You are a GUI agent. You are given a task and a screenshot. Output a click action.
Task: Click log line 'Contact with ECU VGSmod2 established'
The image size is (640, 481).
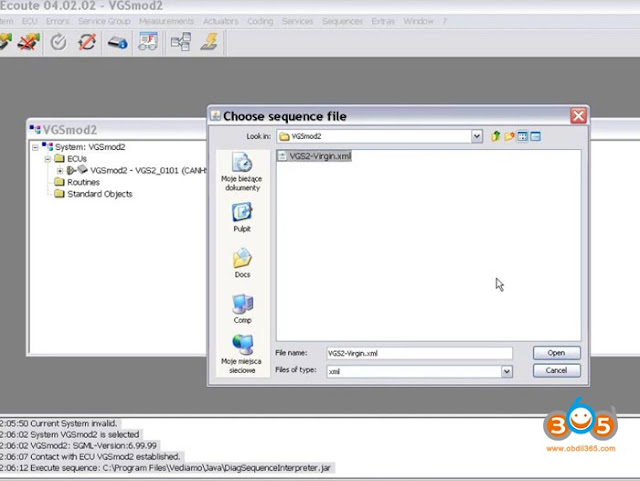(90, 457)
